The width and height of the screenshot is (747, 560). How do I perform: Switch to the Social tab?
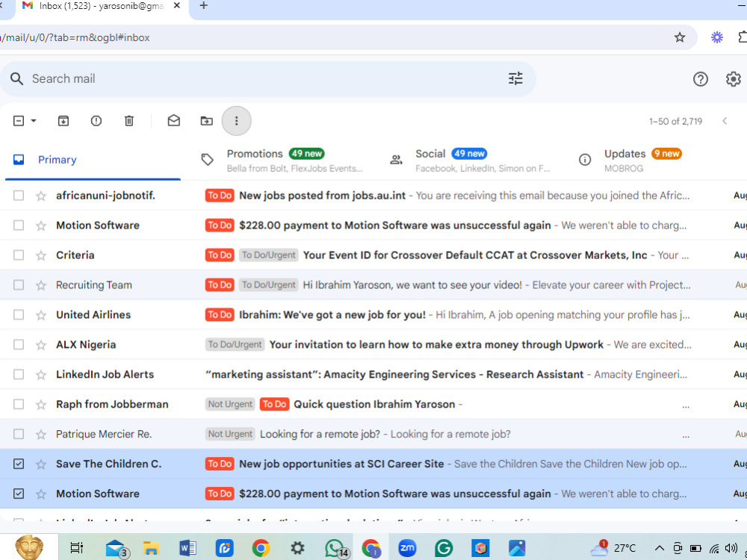pos(469,160)
